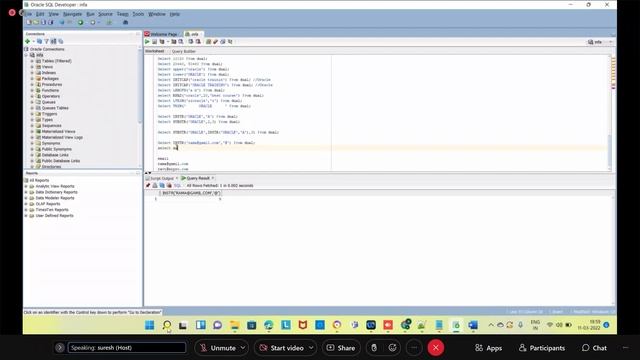
Task: Expand the Procedures tree node
Action: point(32,84)
